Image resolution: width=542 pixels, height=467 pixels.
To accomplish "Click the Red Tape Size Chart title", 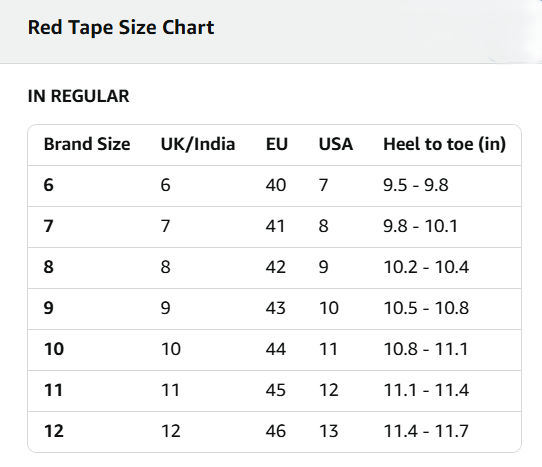I will point(121,28).
